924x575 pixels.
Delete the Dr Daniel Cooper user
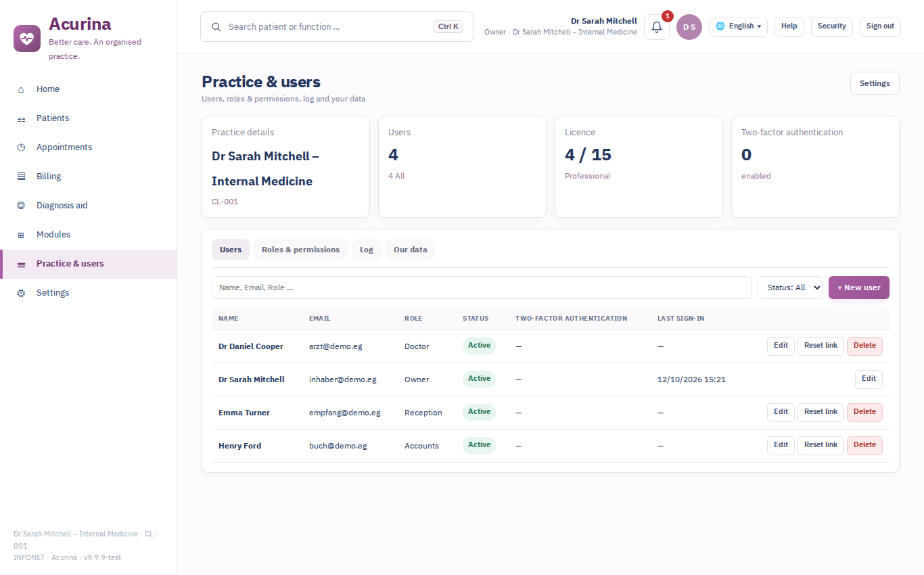coord(864,346)
